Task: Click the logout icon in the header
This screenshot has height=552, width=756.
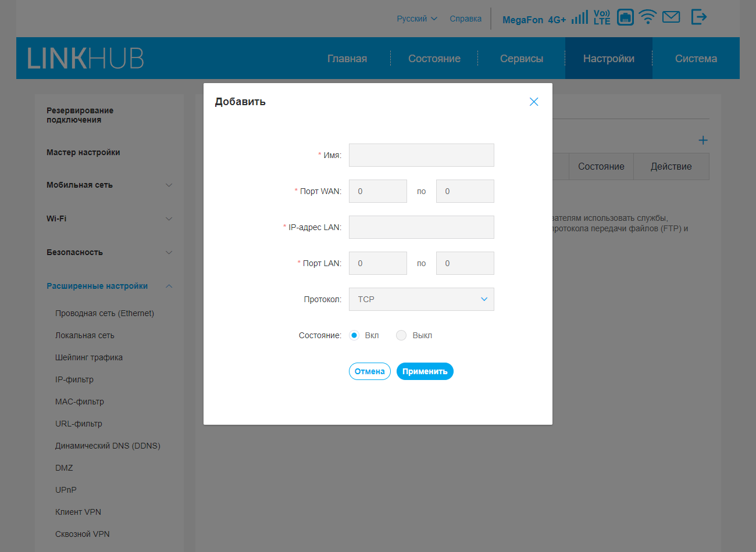Action: [x=699, y=17]
